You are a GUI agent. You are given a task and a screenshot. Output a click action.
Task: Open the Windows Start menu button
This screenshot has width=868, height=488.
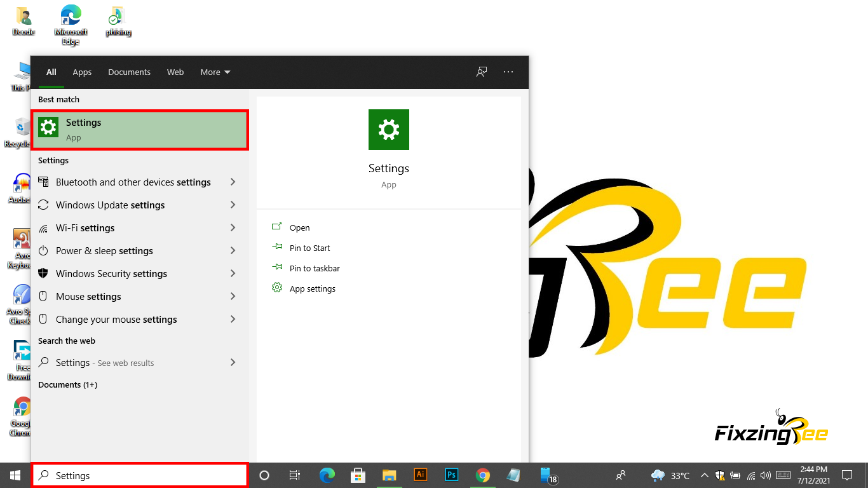15,475
